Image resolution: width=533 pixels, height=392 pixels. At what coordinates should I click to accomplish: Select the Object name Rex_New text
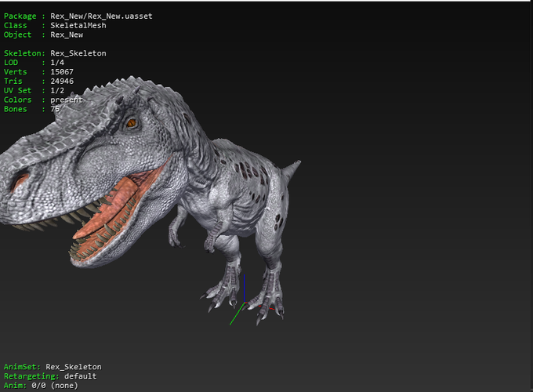point(67,34)
